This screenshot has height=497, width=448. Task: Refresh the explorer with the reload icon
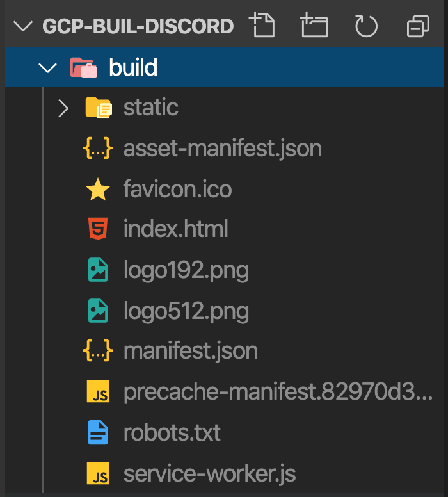pyautogui.click(x=366, y=26)
